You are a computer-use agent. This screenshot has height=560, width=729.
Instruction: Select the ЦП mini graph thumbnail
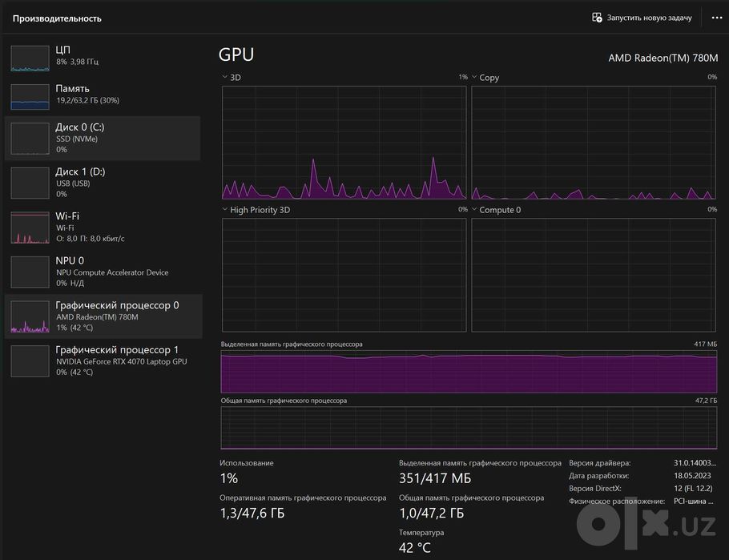coord(30,58)
